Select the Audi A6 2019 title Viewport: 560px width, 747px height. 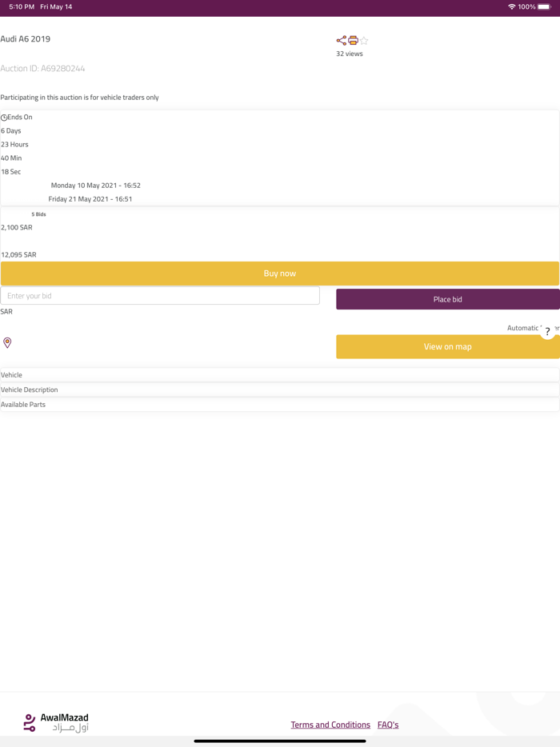click(x=26, y=39)
